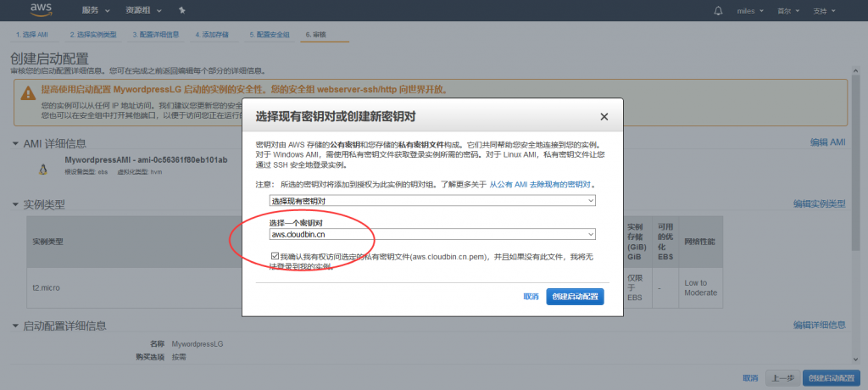Click 按需 purchase option value

tap(179, 357)
